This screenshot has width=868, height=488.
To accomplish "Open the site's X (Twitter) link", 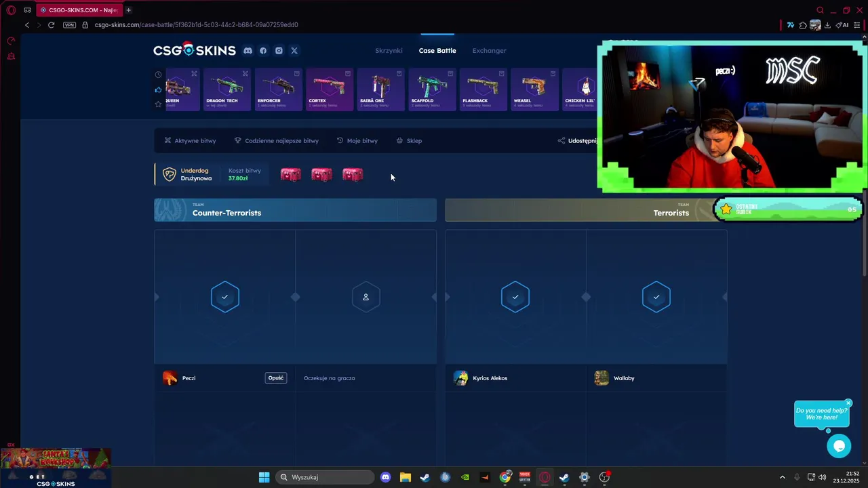I will (x=294, y=51).
